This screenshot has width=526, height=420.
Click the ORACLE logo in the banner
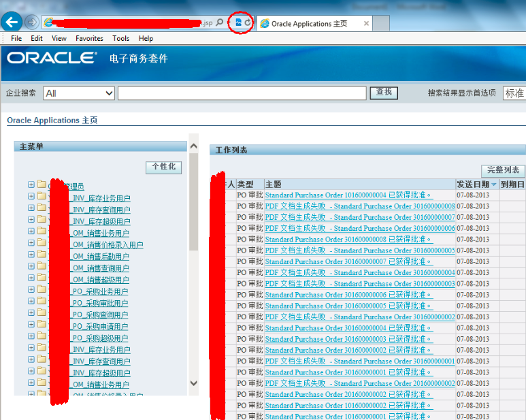tap(52, 58)
